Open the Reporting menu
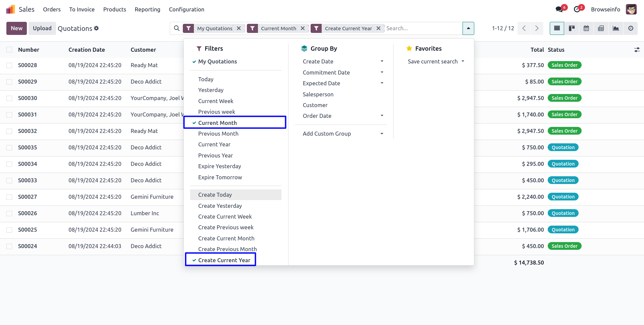The width and height of the screenshot is (644, 325). click(147, 9)
